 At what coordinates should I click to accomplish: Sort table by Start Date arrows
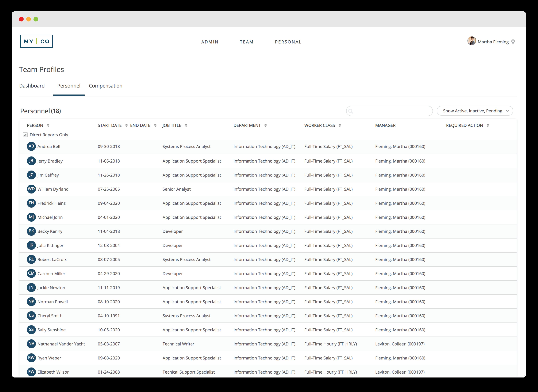pyautogui.click(x=126, y=125)
